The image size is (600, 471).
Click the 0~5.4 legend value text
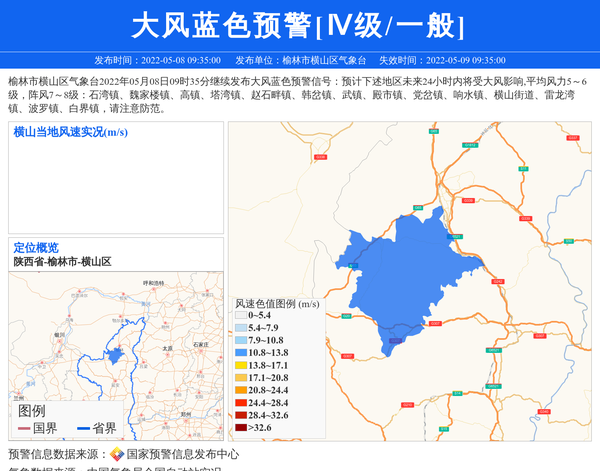[x=259, y=315]
